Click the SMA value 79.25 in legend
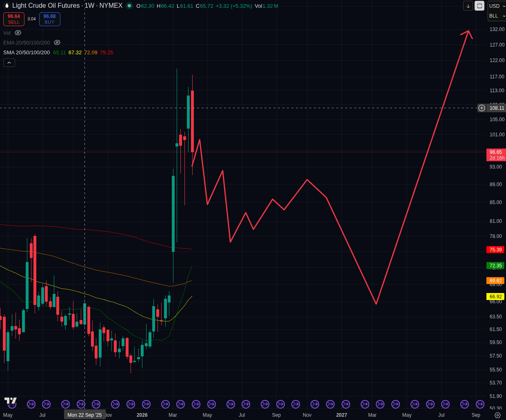The height and width of the screenshot is (420, 506). tap(107, 52)
